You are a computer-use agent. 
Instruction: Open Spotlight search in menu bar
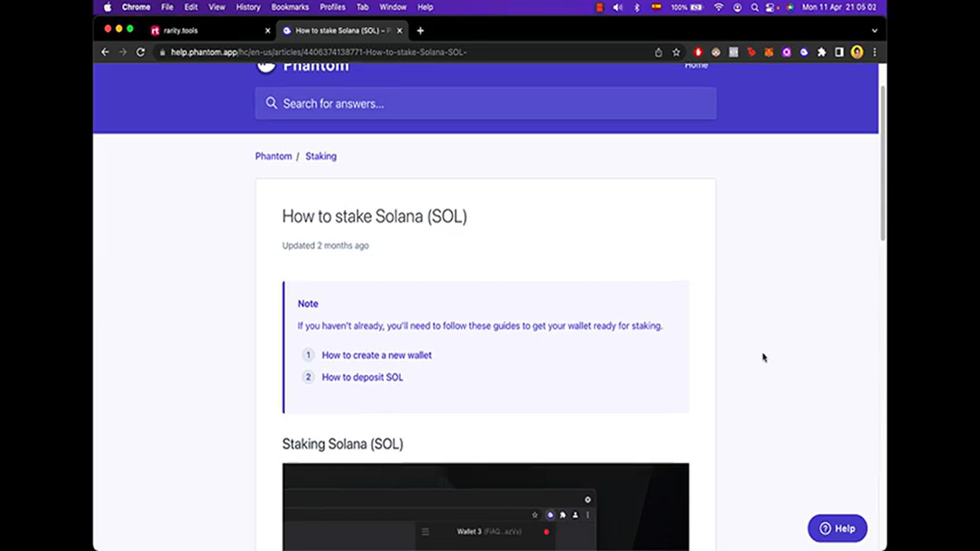click(754, 7)
